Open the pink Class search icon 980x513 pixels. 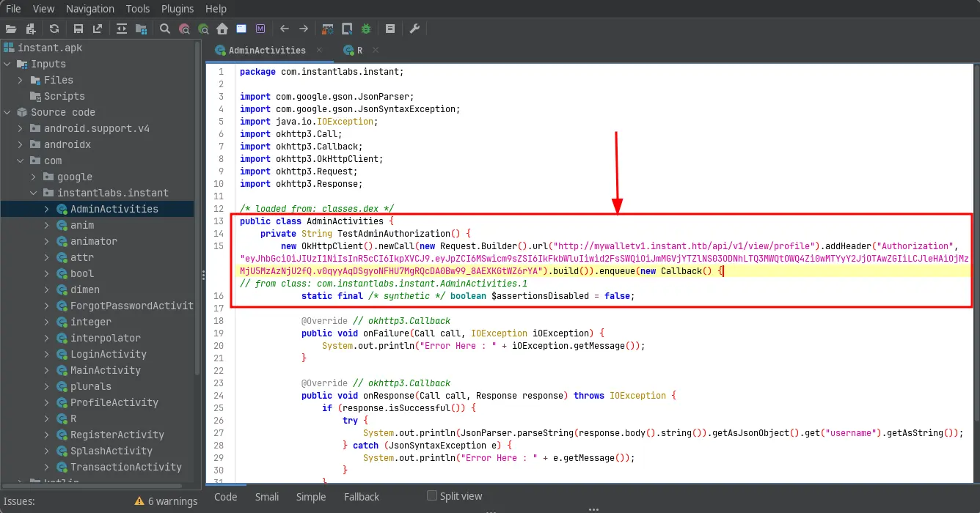pyautogui.click(x=184, y=29)
